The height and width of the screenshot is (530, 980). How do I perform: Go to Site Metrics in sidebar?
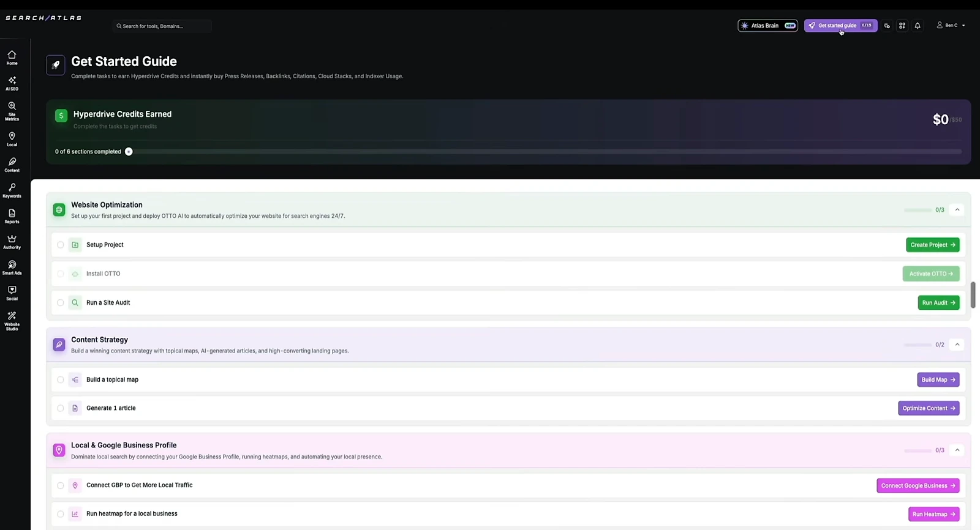[x=12, y=111]
